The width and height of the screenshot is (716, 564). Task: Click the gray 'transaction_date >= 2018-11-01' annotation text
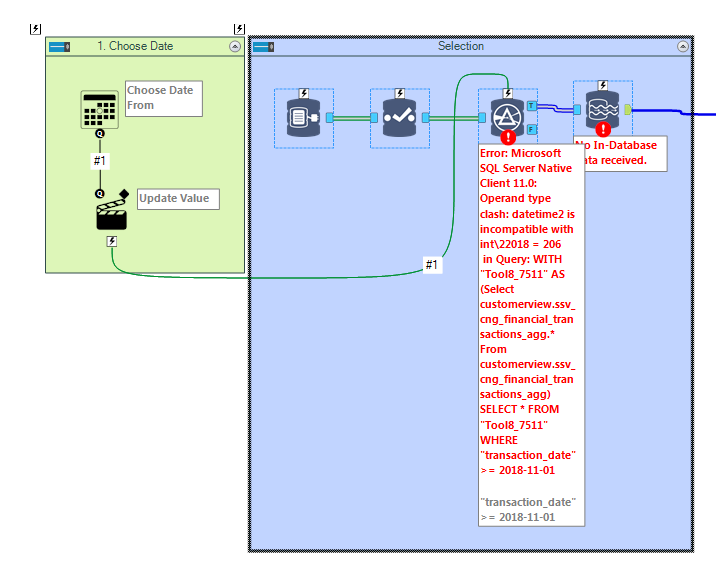pos(528,510)
